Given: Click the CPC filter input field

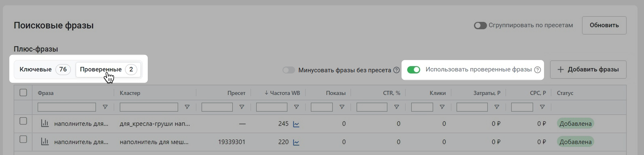Looking at the screenshot, I should (x=522, y=107).
